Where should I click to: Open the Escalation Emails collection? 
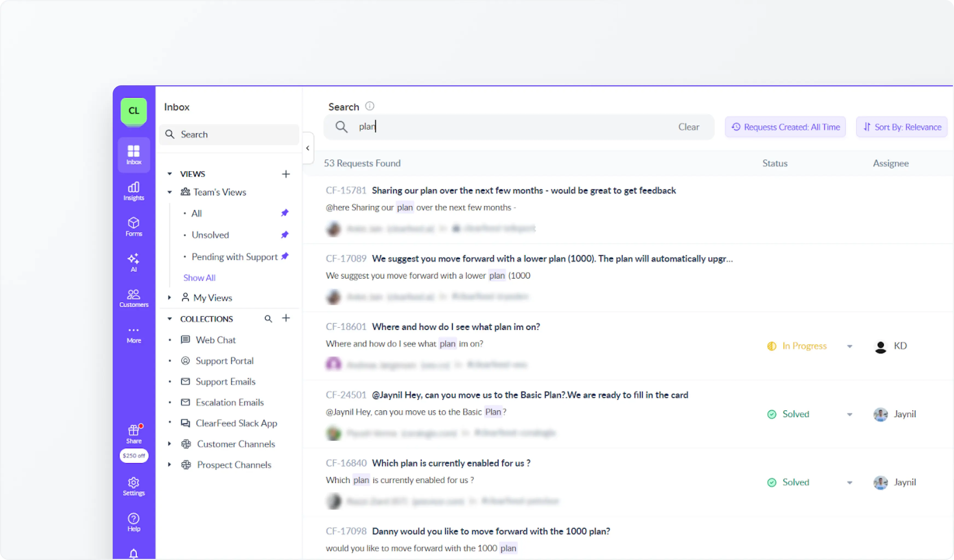click(x=229, y=402)
